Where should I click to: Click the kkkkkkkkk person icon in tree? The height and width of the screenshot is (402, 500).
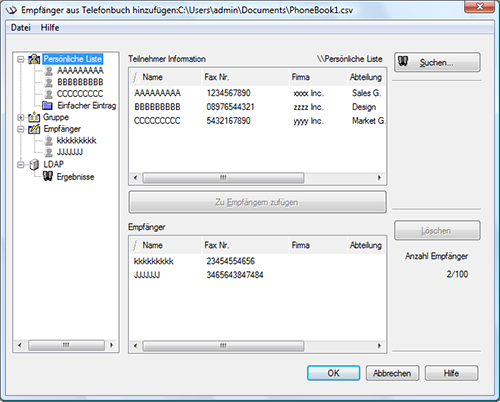pos(49,141)
